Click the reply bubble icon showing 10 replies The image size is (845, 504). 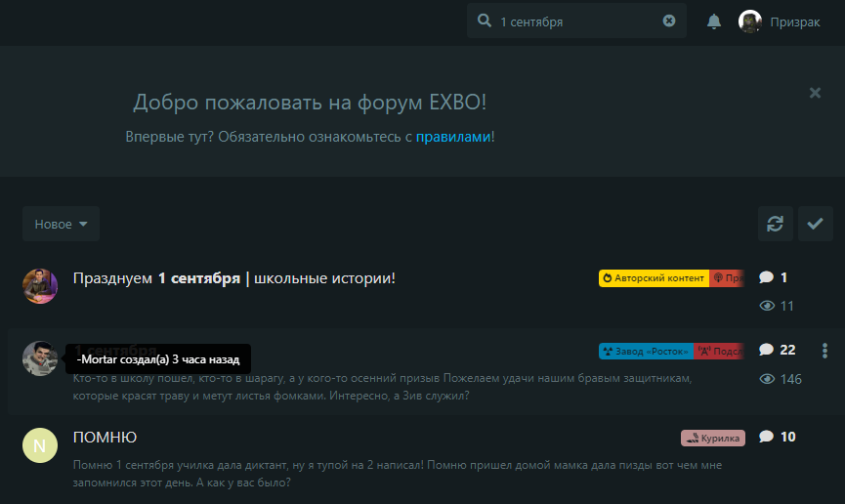coord(766,436)
